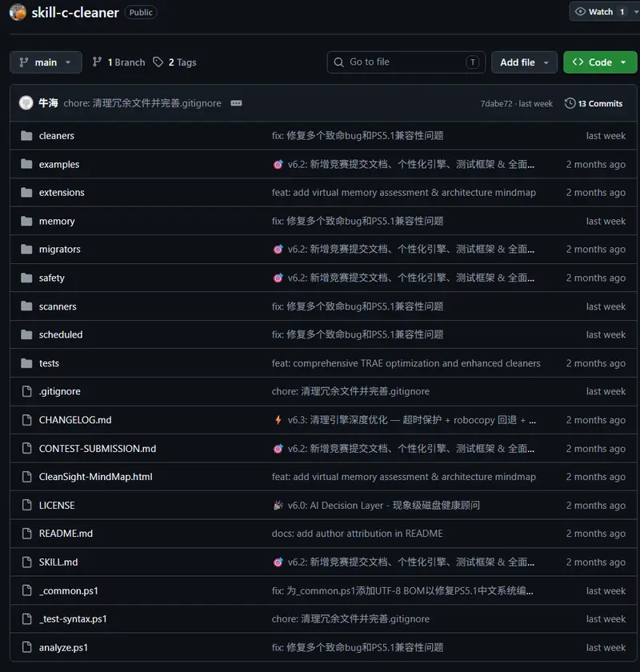Expand the Watch options arrow
Screen dimensions: 640x672
(635, 12)
